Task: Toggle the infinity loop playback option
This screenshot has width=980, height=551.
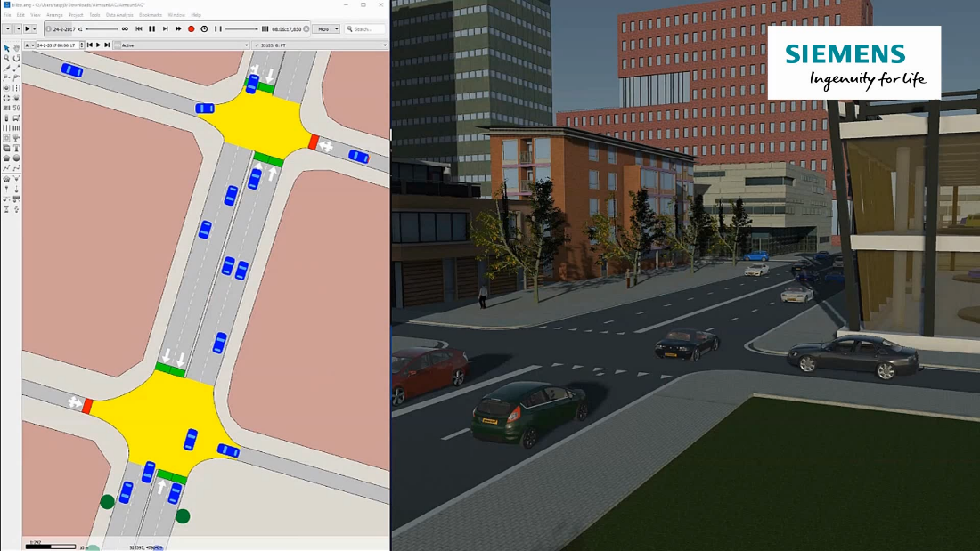Action: 125,29
